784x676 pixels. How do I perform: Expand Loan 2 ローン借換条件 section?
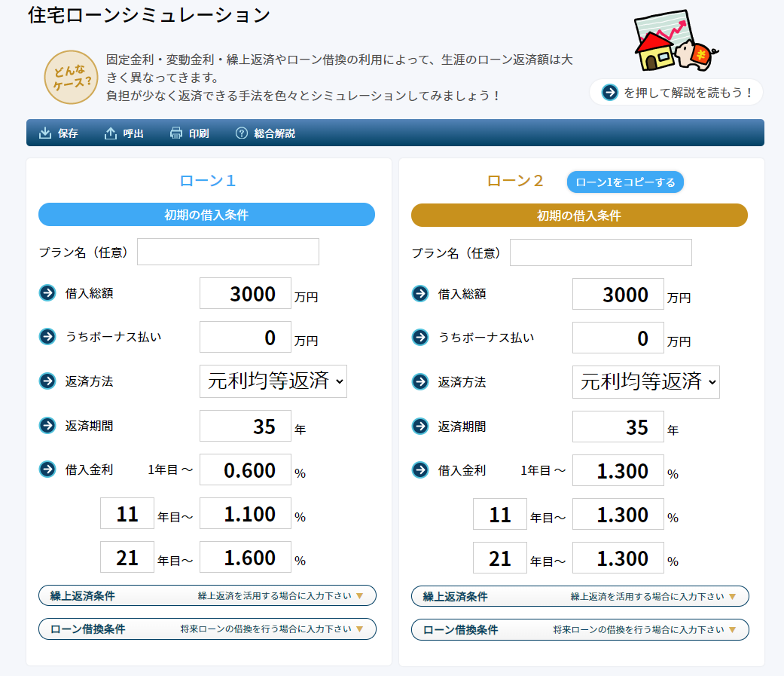[580, 629]
